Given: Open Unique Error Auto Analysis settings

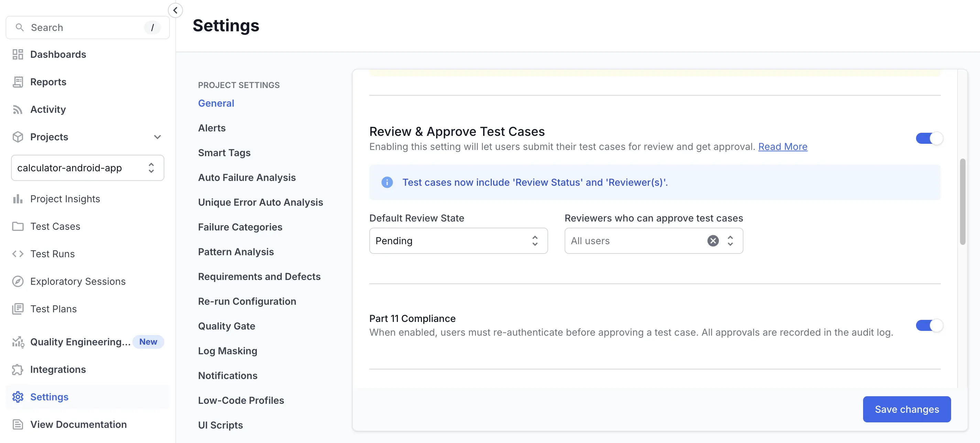Looking at the screenshot, I should pos(261,202).
